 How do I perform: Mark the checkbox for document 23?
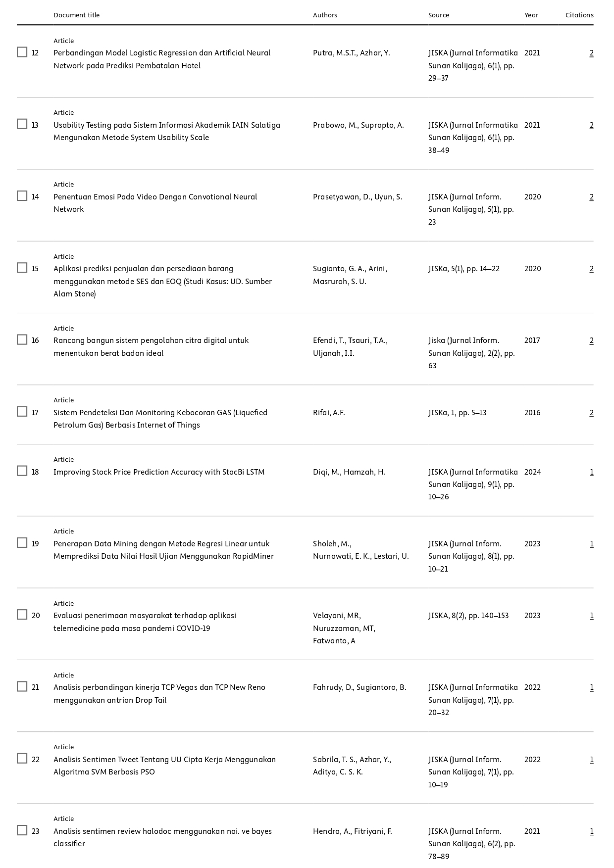22,830
